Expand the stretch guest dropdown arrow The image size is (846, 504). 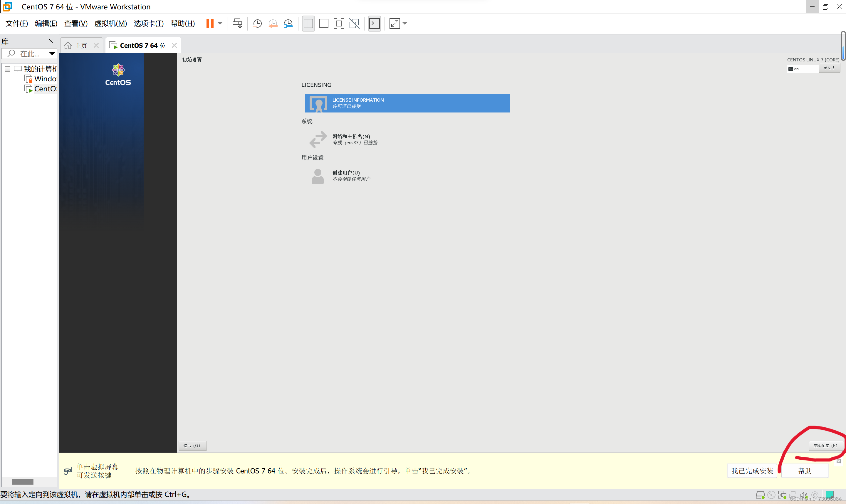(x=405, y=23)
